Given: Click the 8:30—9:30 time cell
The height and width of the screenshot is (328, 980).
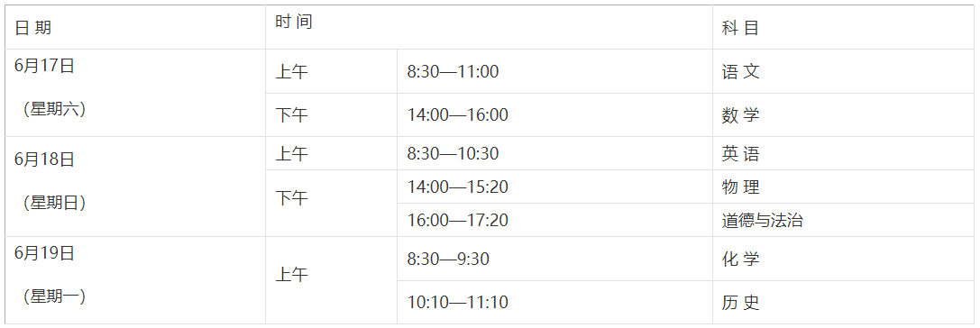Looking at the screenshot, I should click(554, 259).
